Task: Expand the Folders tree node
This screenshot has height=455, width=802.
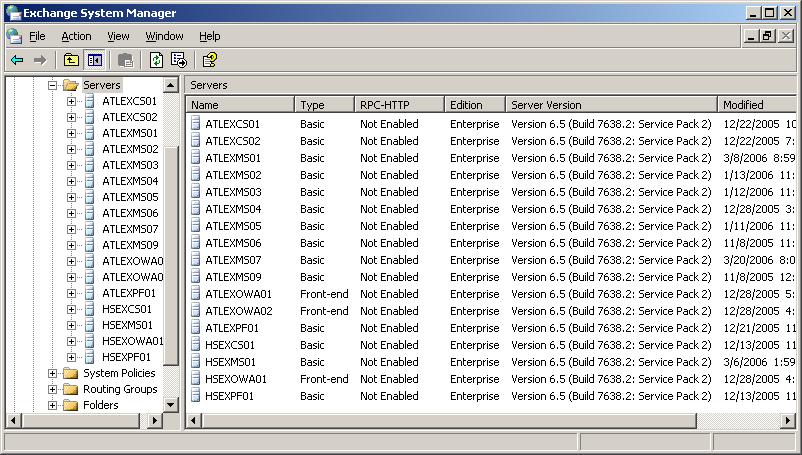Action: pyautogui.click(x=52, y=405)
